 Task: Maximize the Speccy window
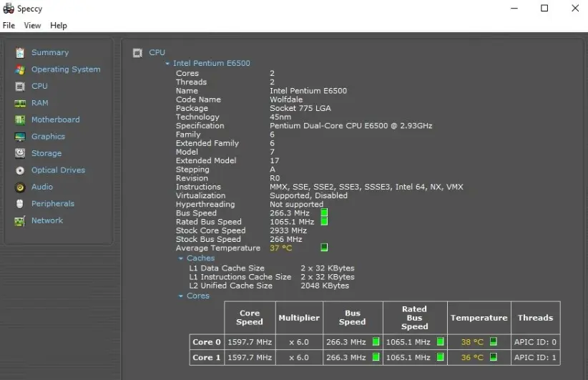544,8
